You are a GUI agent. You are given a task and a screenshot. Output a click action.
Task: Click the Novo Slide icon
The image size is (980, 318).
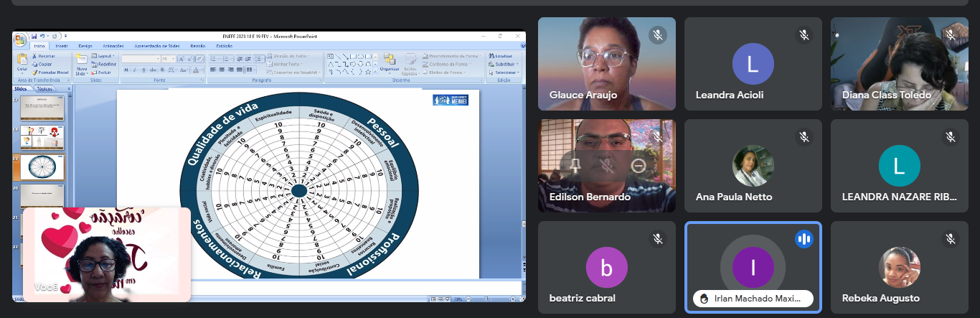click(82, 60)
